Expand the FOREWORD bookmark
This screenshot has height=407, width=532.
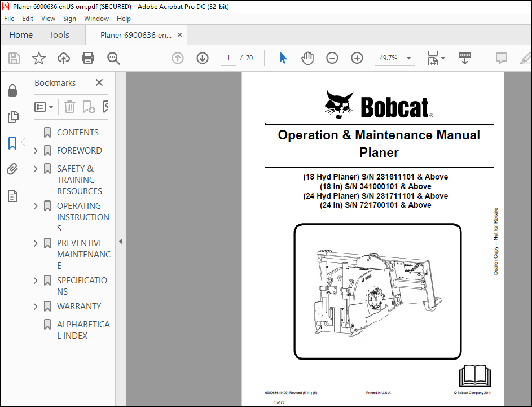36,151
